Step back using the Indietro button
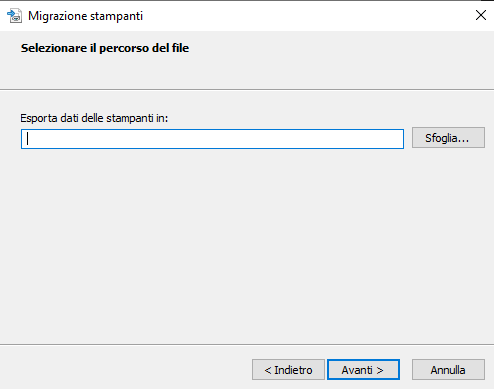 (x=288, y=370)
